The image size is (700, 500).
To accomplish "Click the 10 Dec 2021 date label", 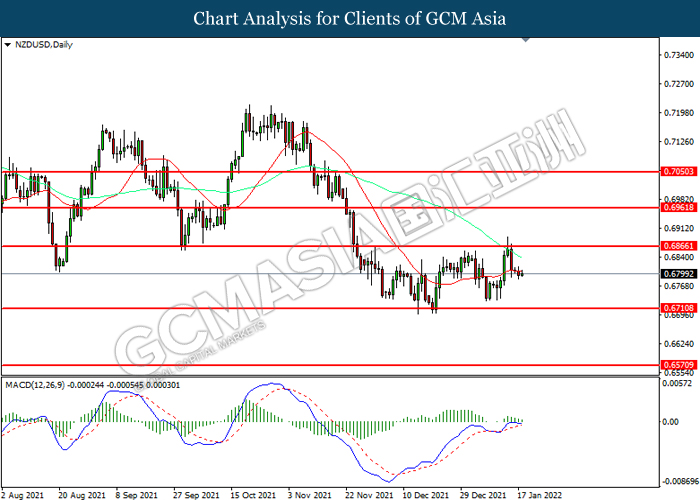I will coord(425,495).
